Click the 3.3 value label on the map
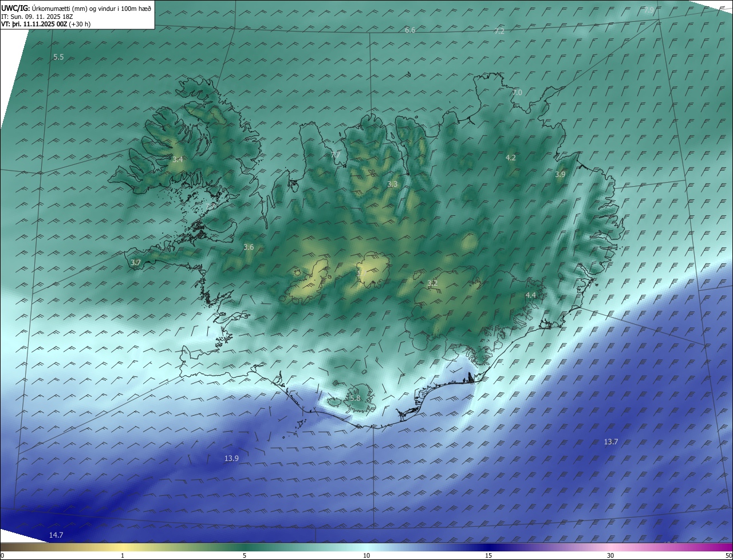The height and width of the screenshot is (560, 733). 392,184
